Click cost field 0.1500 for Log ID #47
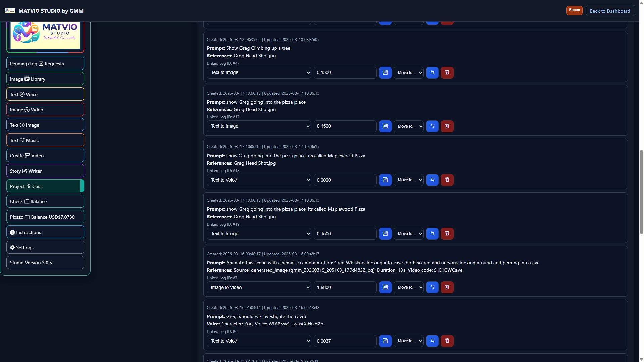The height and width of the screenshot is (362, 644). click(x=345, y=73)
